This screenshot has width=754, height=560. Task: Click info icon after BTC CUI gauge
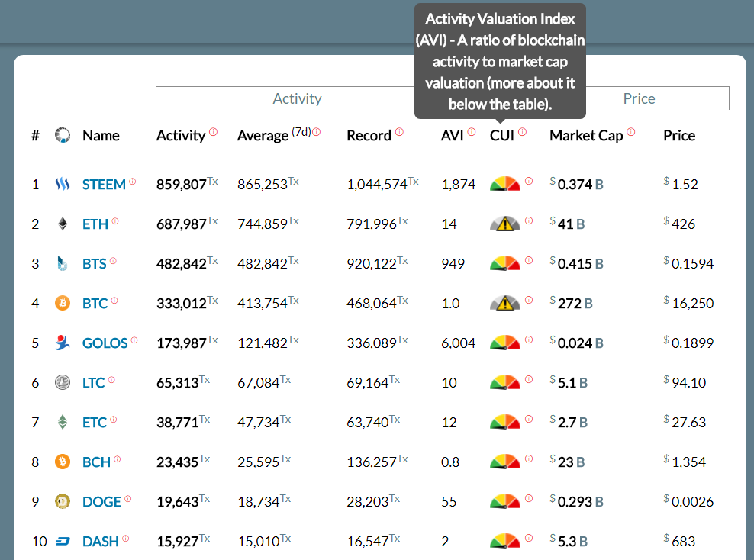[529, 300]
